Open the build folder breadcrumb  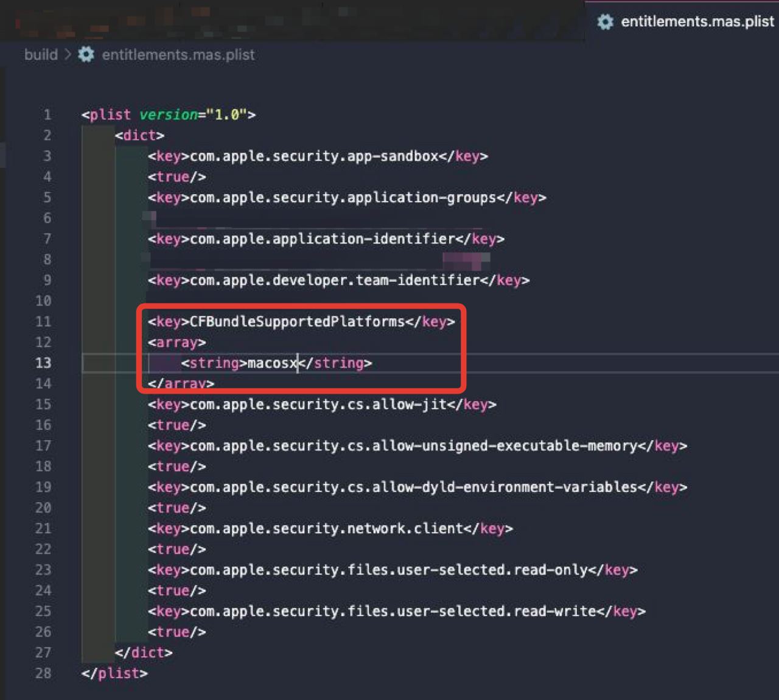tap(41, 55)
